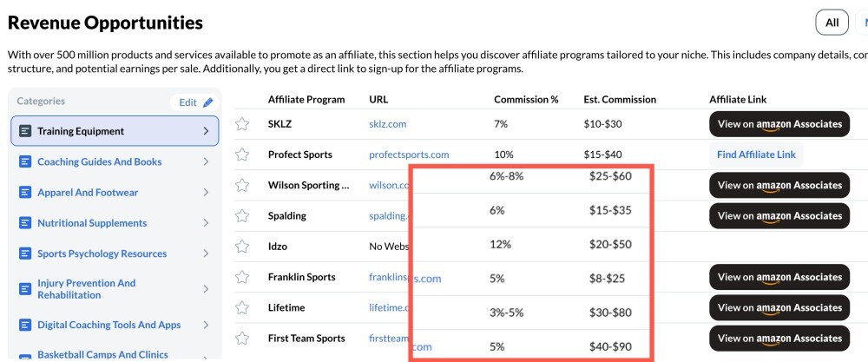Viewport: 868px width, 362px height.
Task: Click star icon for Wilson Sporting
Action: tap(243, 186)
